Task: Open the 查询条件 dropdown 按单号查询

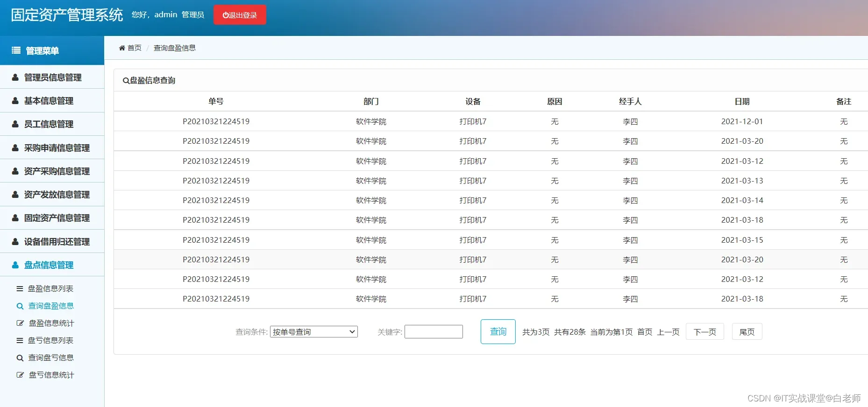Action: point(314,332)
